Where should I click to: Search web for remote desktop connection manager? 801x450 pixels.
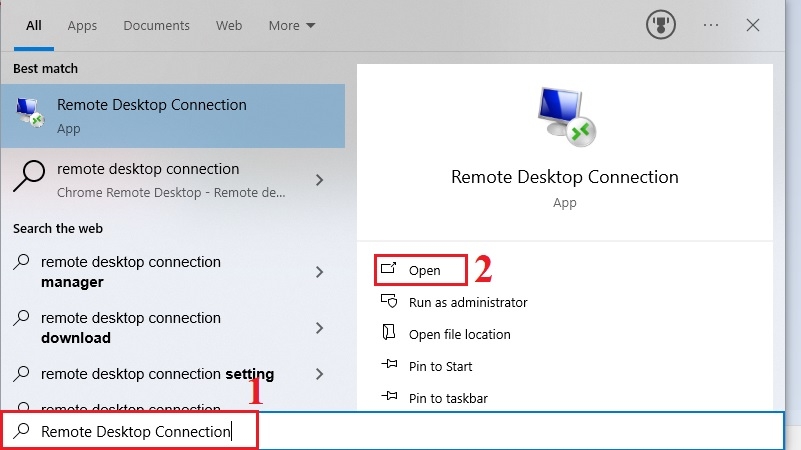click(131, 272)
